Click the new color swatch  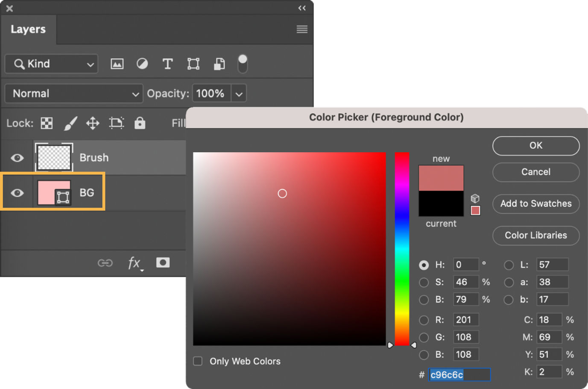(441, 177)
